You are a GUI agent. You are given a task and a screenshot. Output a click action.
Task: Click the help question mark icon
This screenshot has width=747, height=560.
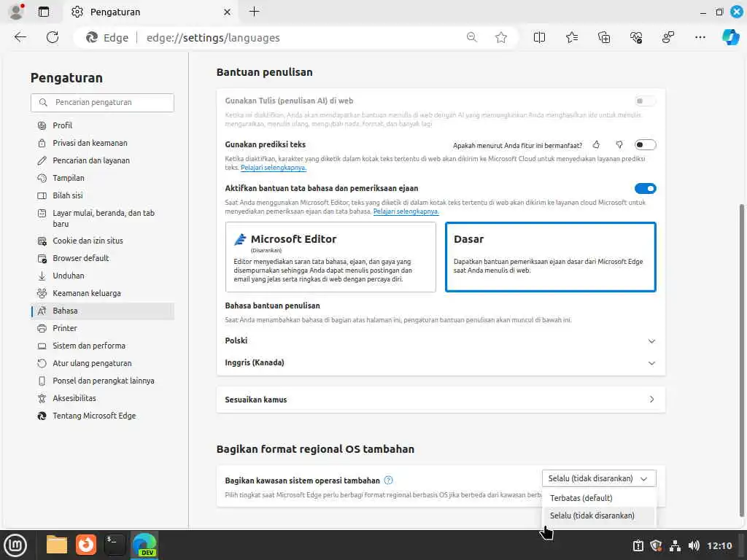[x=388, y=480]
